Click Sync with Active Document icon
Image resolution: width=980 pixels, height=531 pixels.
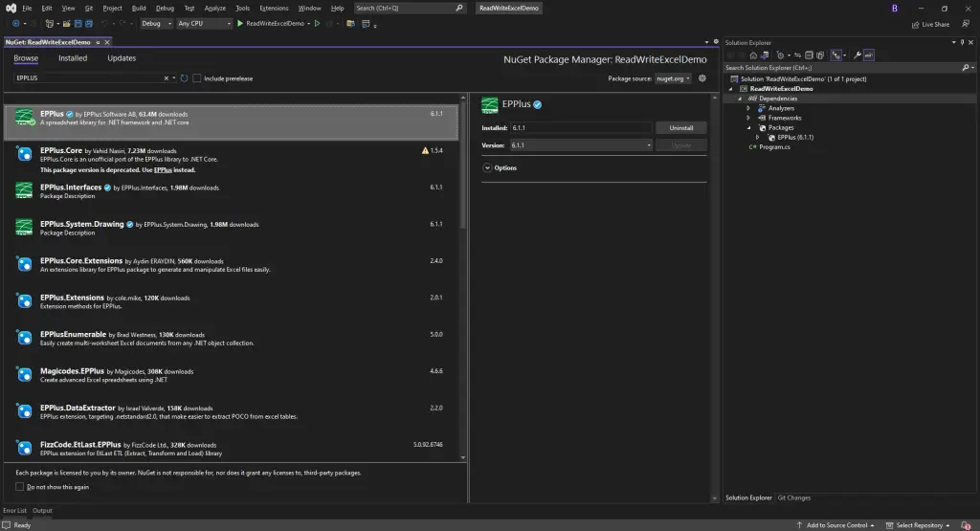click(x=797, y=55)
